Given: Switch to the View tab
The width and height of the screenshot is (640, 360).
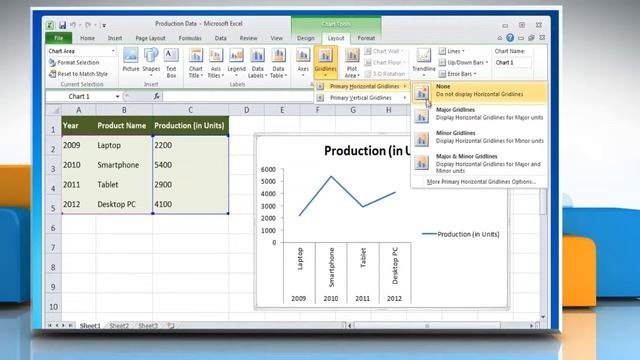Looking at the screenshot, I should click(276, 38).
